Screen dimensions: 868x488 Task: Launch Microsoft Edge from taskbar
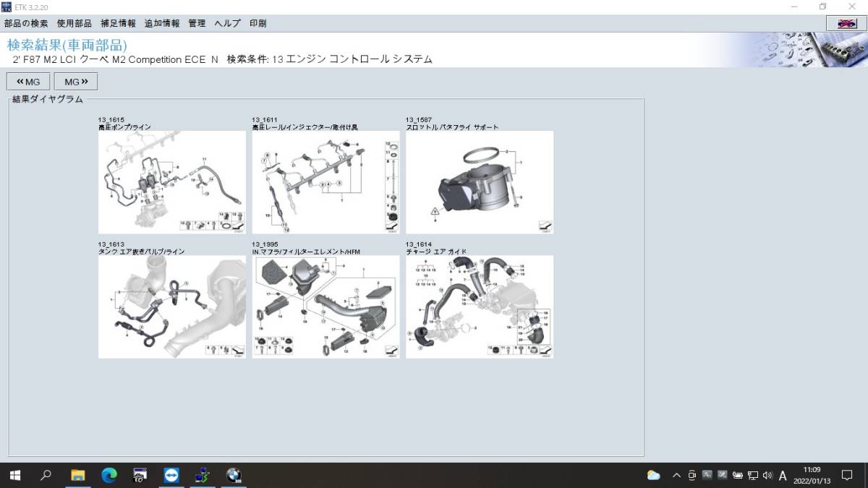pos(109,475)
